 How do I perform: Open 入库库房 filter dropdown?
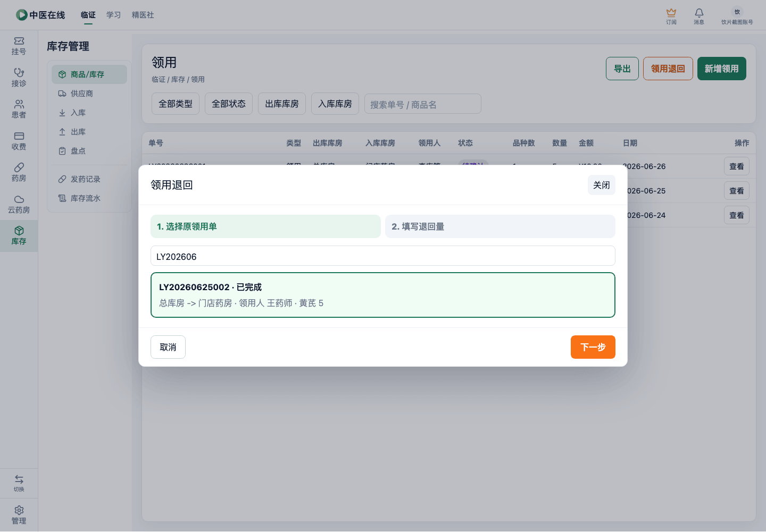point(335,104)
